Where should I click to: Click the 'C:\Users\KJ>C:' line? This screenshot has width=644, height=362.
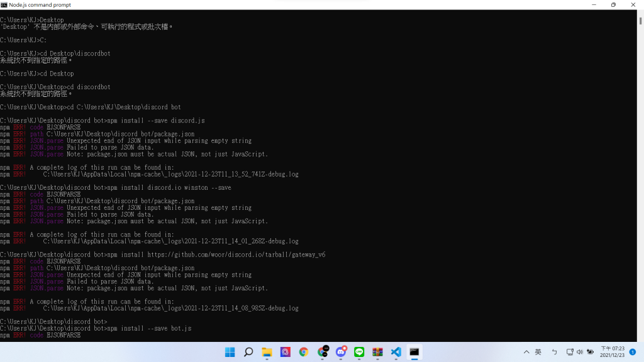[23, 40]
